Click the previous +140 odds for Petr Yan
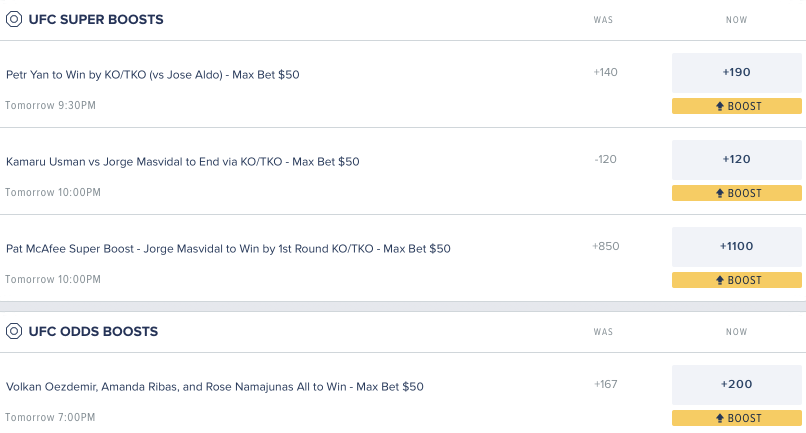The height and width of the screenshot is (433, 806). pos(605,72)
